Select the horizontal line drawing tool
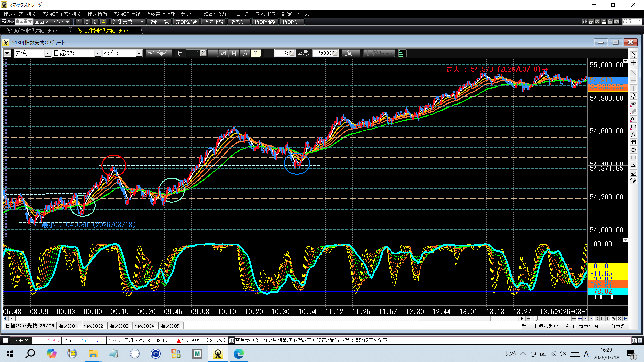The image size is (644, 362). coord(633,80)
